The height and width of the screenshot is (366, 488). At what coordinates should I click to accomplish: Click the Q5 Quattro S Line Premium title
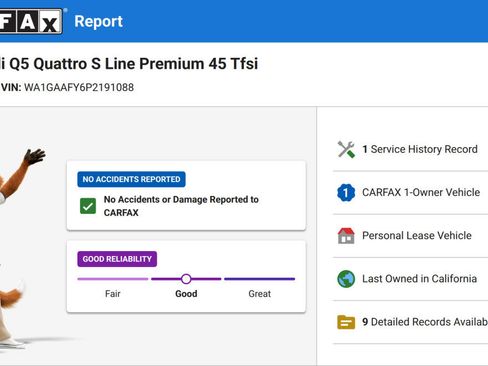tap(129, 63)
